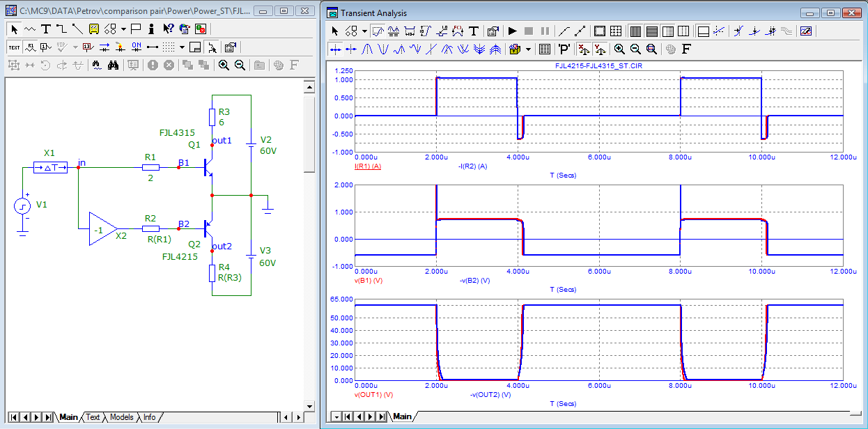Screen dimensions: 868x429
Task: Open the dropdown arrow next to the yellow cube icon
Action: 528,49
